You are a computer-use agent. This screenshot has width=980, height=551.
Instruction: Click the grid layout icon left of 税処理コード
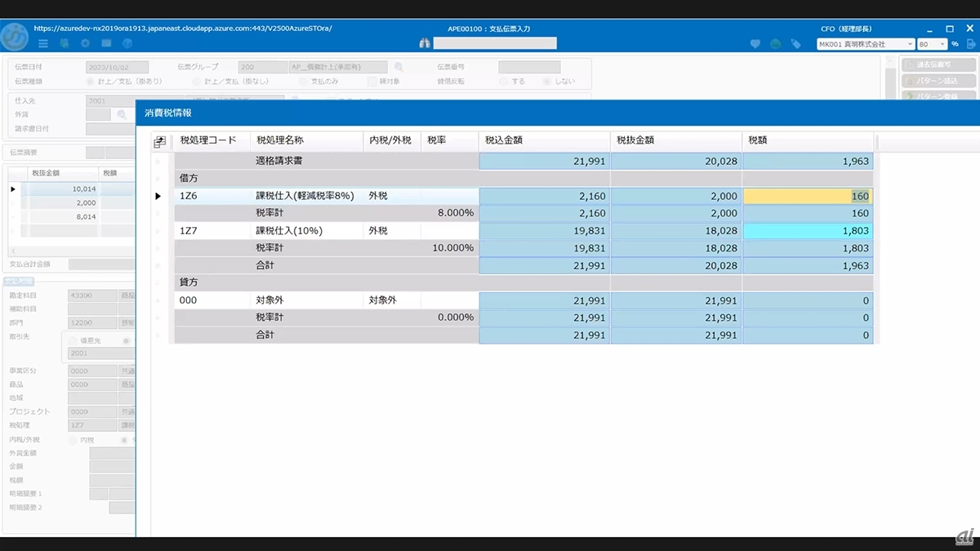tap(160, 141)
